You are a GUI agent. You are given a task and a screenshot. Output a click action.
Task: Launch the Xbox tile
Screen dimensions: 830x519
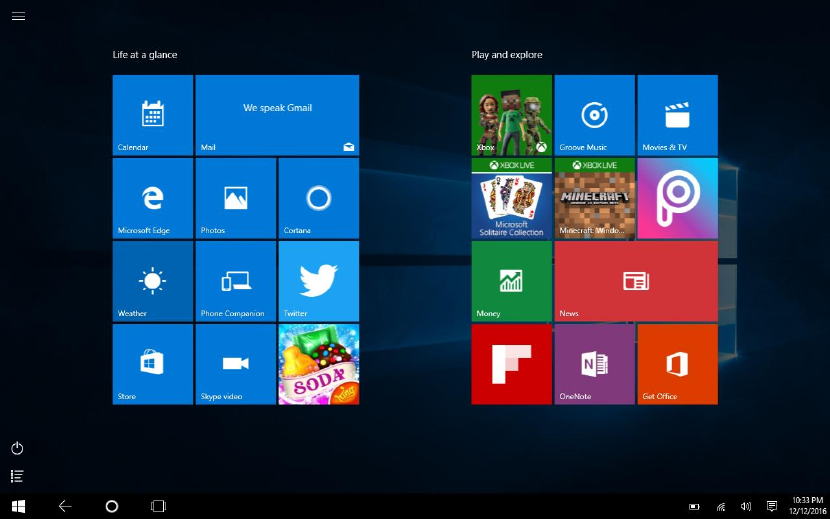coord(511,115)
